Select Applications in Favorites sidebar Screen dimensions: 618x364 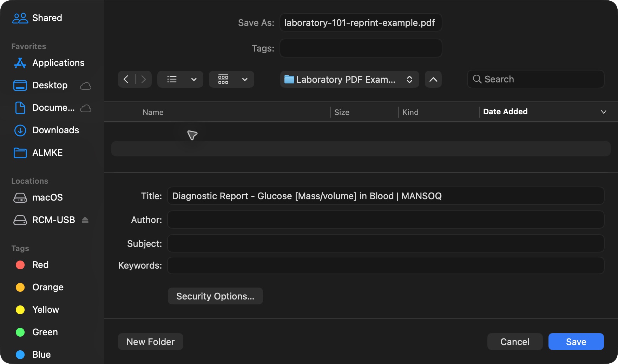tap(49, 63)
